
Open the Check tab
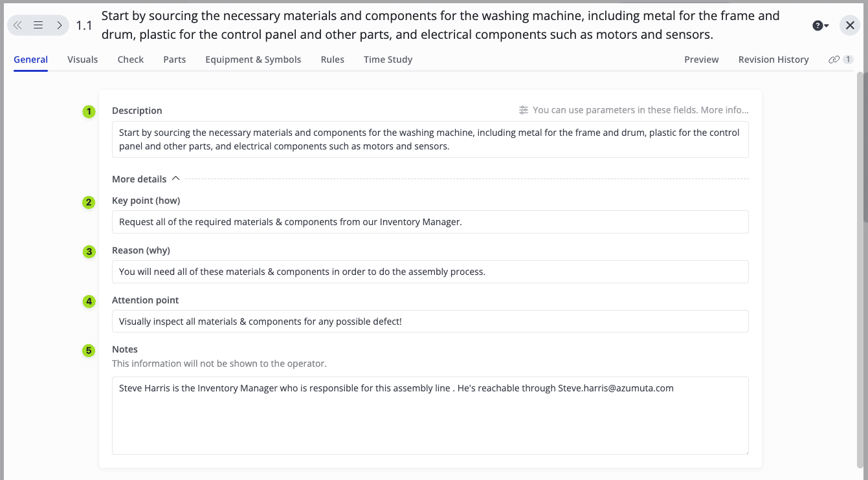131,60
